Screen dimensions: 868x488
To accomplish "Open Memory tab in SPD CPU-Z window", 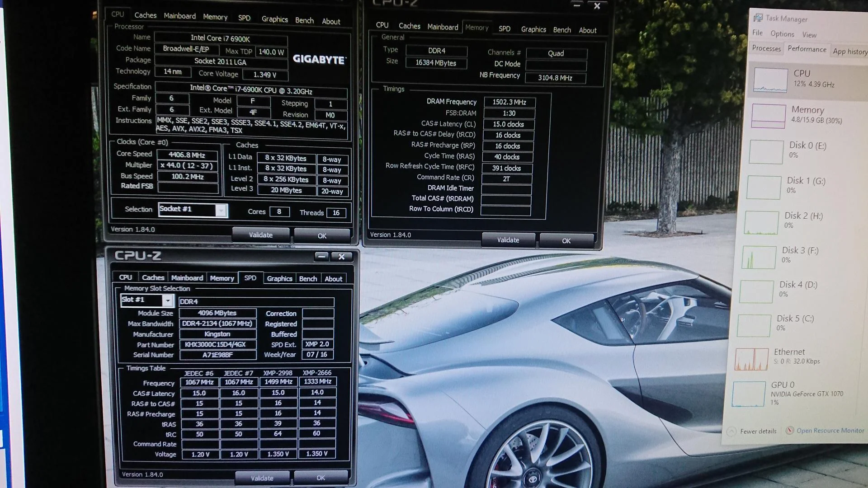I will tap(222, 278).
